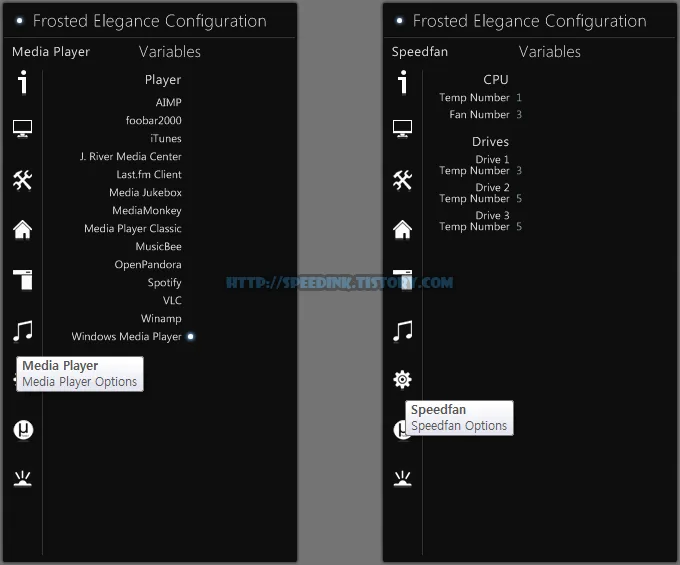Click the Drives heading in Speedfan window

pyautogui.click(x=490, y=142)
